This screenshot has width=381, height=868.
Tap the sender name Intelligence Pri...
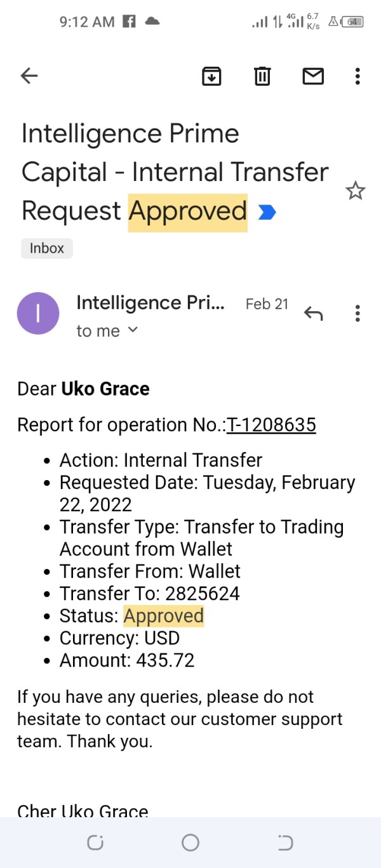150,304
